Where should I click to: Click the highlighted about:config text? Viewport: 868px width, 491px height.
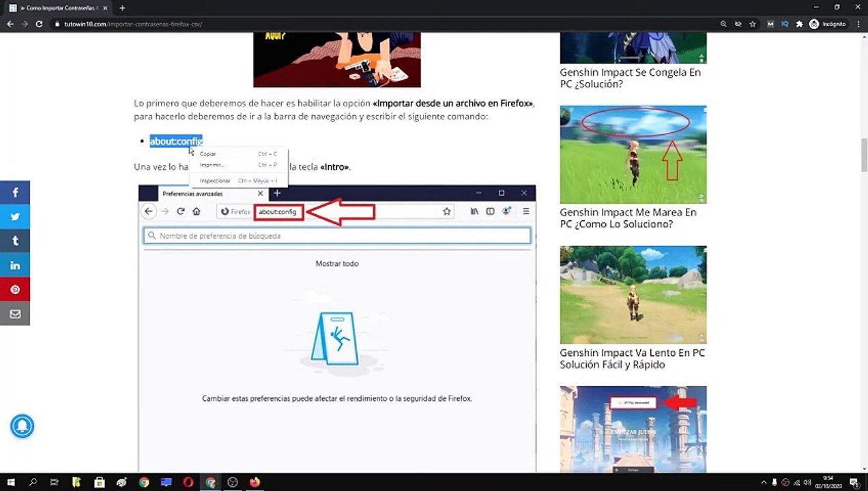pyautogui.click(x=176, y=141)
